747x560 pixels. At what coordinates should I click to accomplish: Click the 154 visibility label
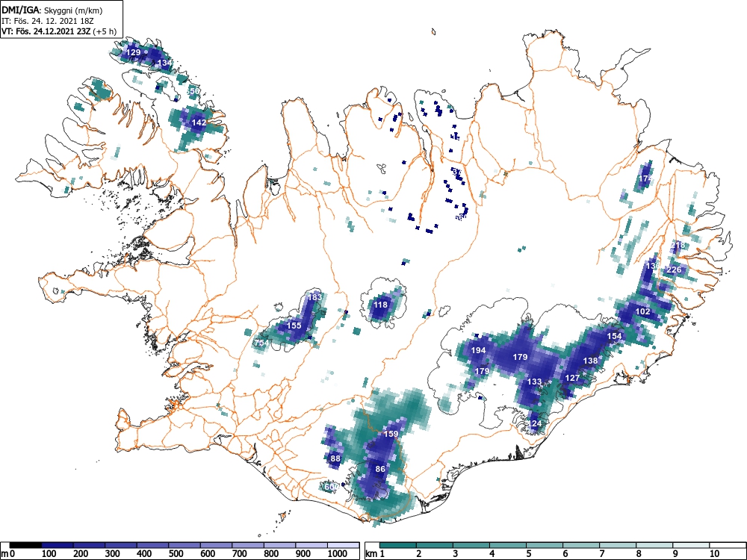pos(615,336)
